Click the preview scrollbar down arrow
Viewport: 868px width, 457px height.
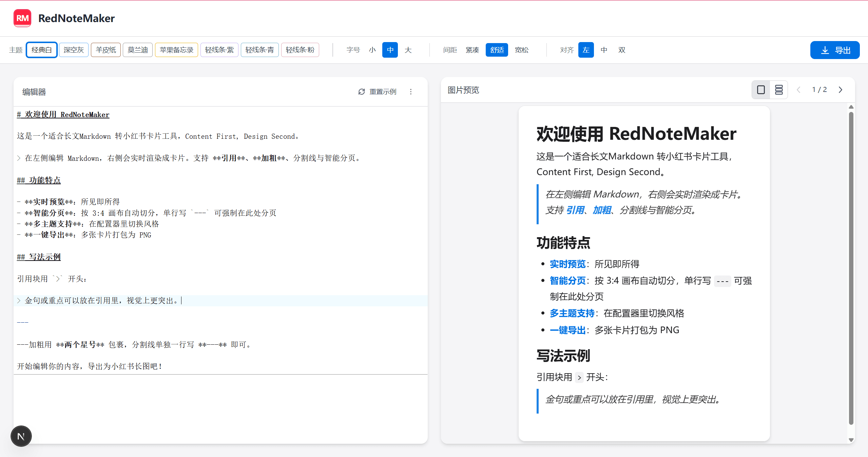point(851,440)
